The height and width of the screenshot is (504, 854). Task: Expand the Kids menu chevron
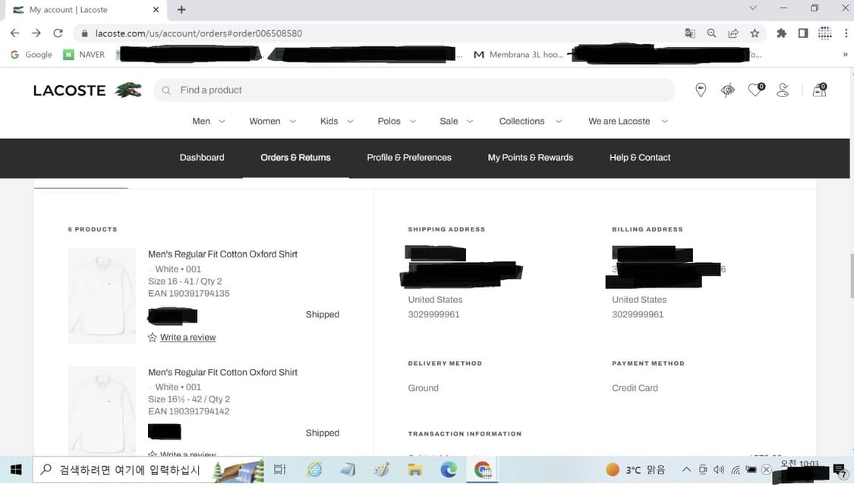[x=350, y=121]
